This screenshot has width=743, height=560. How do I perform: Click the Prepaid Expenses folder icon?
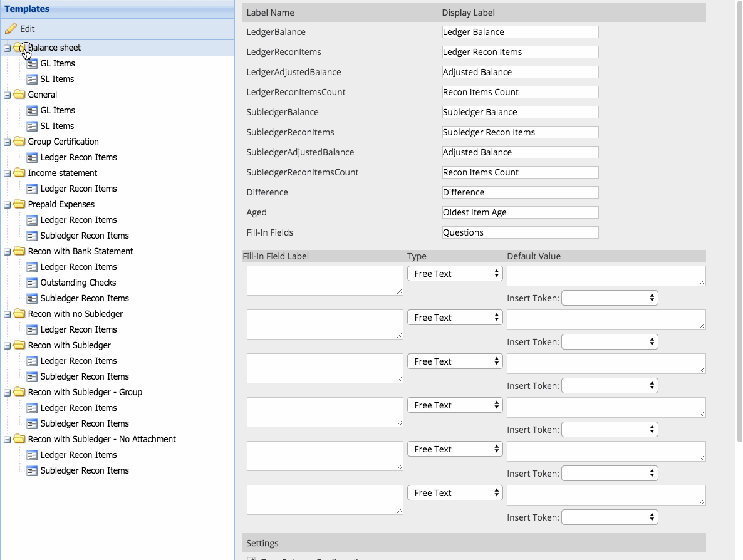point(19,204)
